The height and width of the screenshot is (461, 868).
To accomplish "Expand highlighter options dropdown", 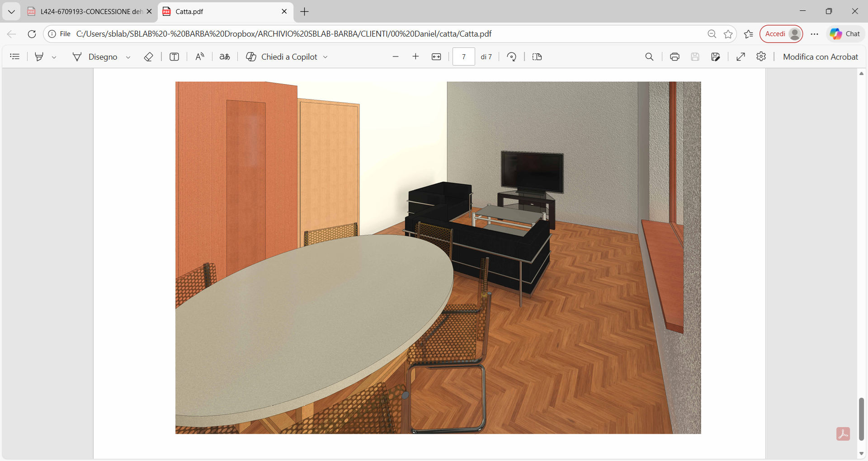I will tap(54, 57).
